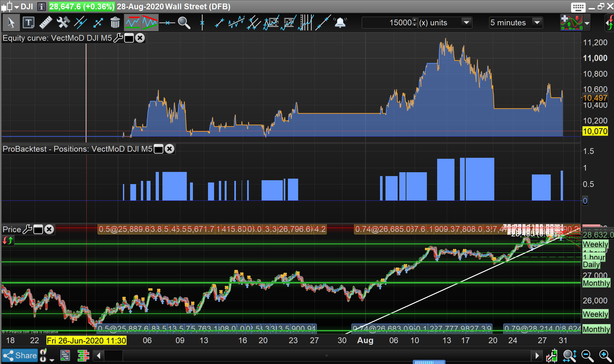The image size is (614, 364).
Task: Click the Share button
Action: pyautogui.click(x=20, y=355)
